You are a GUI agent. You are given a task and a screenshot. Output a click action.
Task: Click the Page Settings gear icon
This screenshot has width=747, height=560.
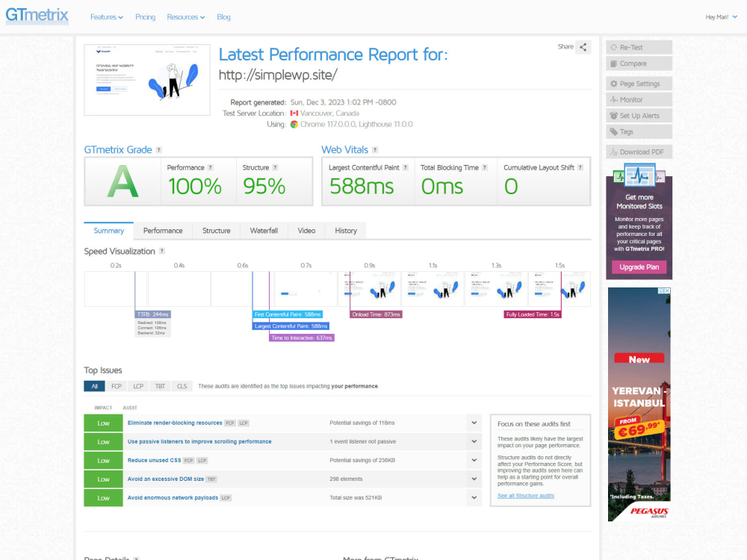coord(613,84)
